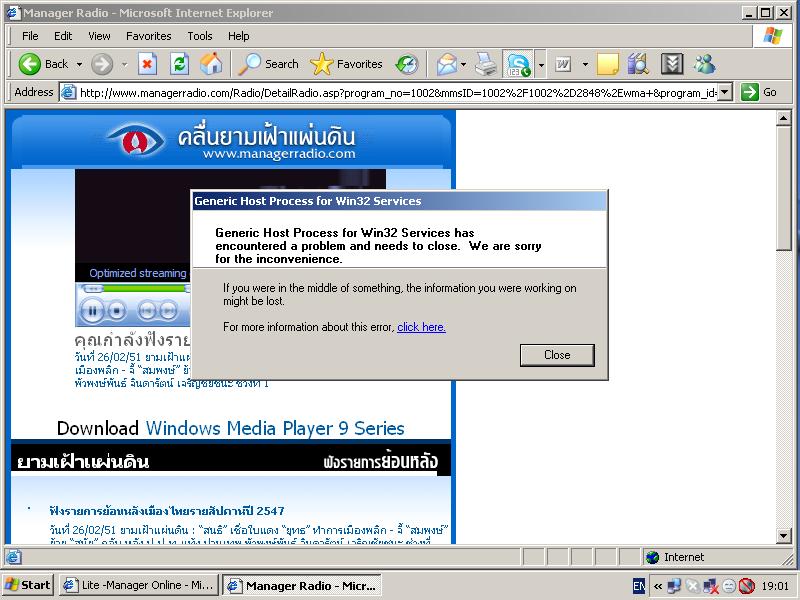Expand the Back history dropdown arrow
The image size is (800, 600).
[79, 64]
